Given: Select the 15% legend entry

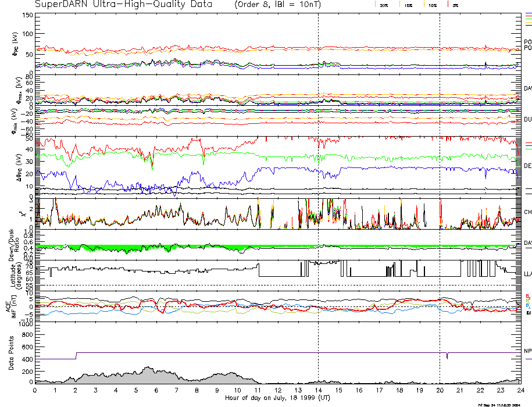Looking at the screenshot, I should (x=408, y=5).
